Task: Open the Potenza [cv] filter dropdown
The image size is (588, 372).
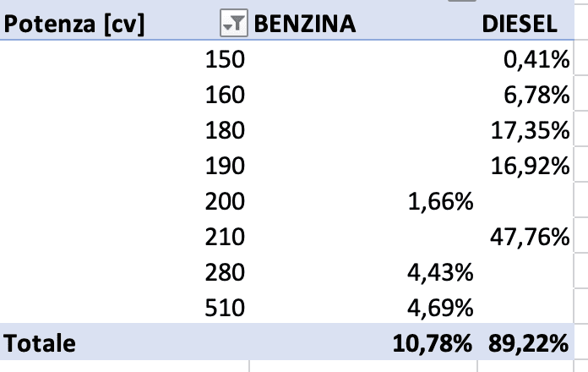Action: point(232,25)
